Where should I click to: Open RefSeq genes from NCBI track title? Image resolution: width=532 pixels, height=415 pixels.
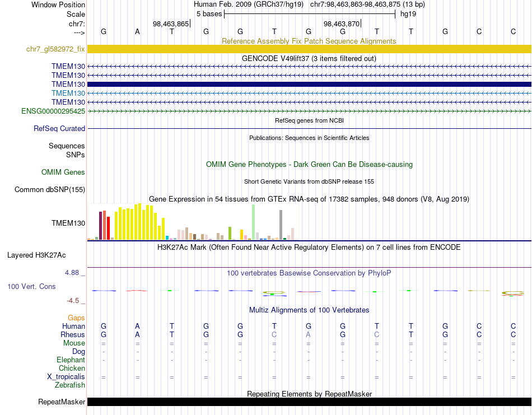(x=309, y=120)
